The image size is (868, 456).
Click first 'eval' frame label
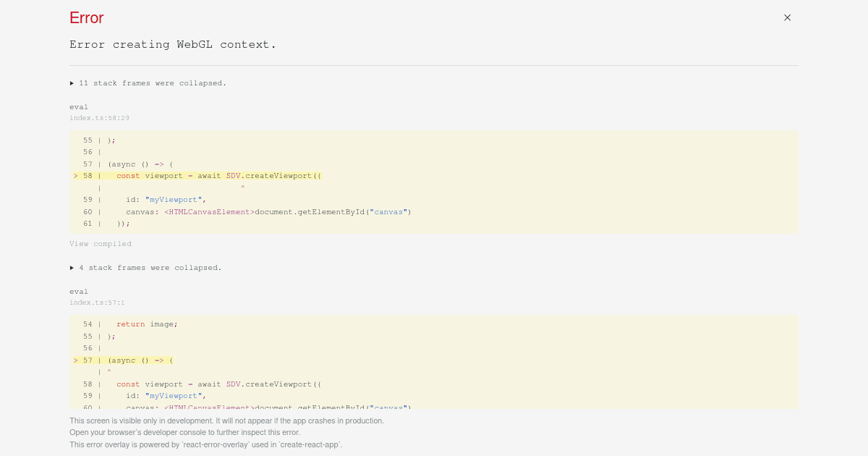coord(79,107)
